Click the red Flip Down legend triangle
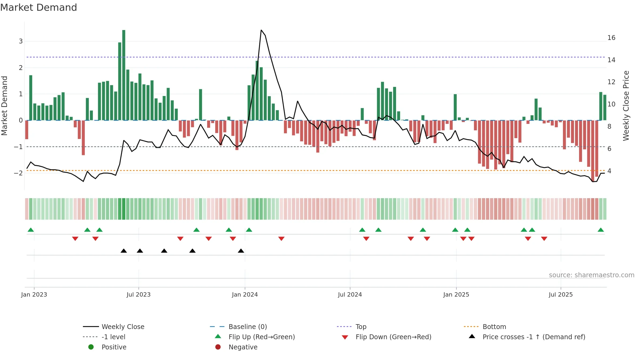The height and width of the screenshot is (362, 644). (x=345, y=337)
